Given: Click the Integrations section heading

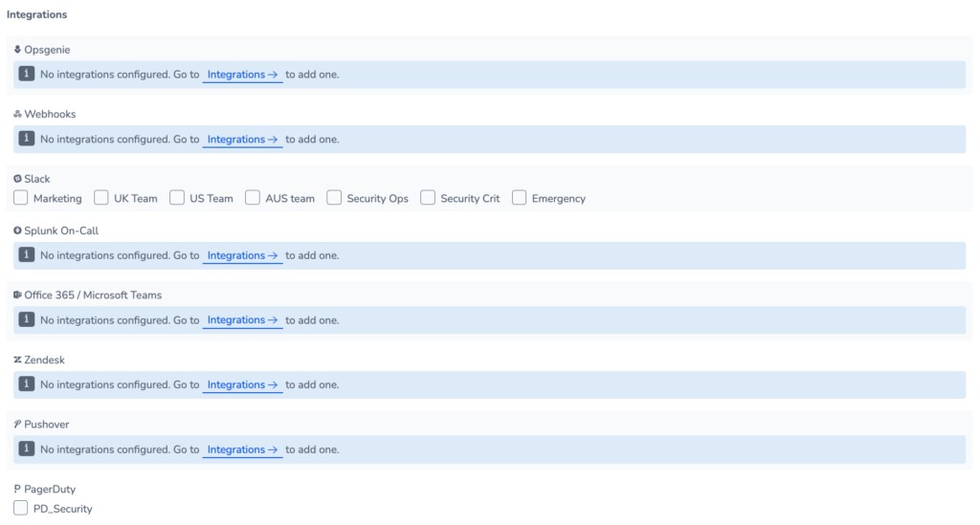Looking at the screenshot, I should 37,14.
